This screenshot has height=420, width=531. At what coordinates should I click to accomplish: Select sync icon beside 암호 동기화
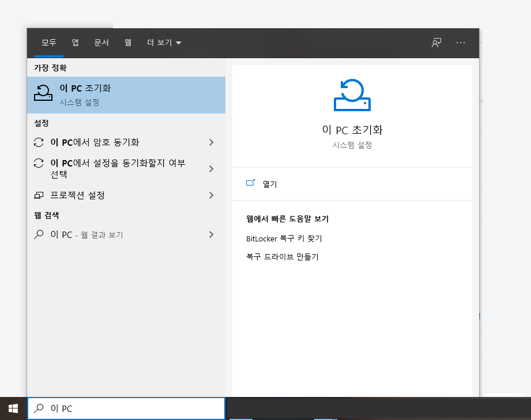pos(39,142)
